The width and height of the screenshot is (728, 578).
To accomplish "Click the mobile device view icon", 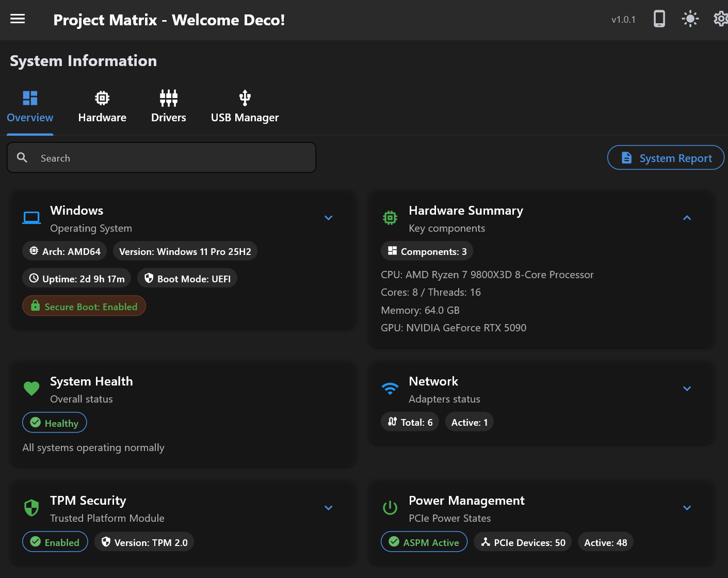I will [x=659, y=19].
